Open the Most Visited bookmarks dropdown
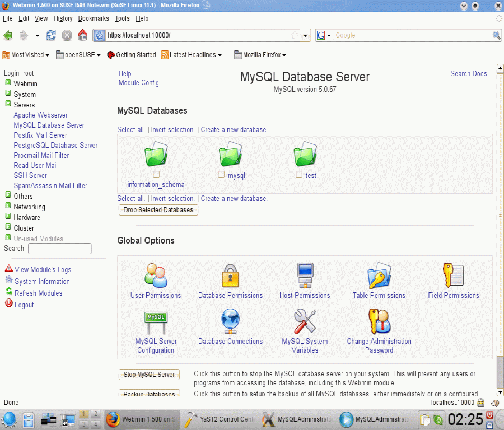Image resolution: width=504 pixels, height=430 pixels. (x=26, y=55)
